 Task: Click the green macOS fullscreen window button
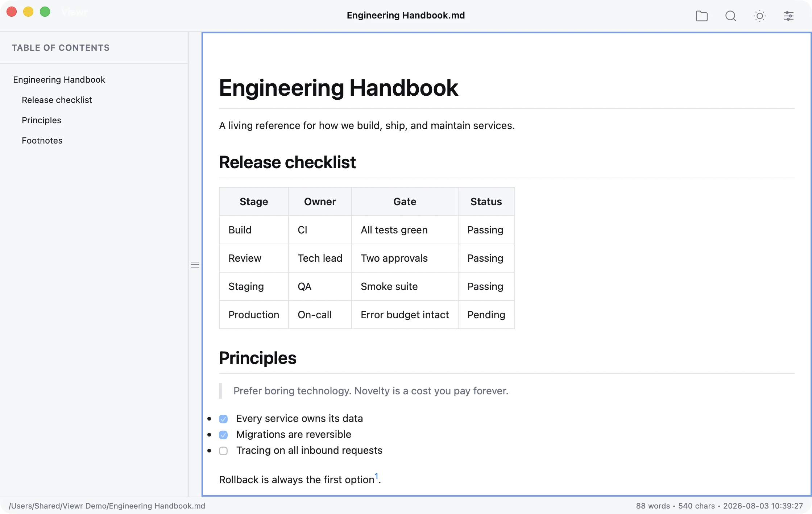click(x=45, y=12)
